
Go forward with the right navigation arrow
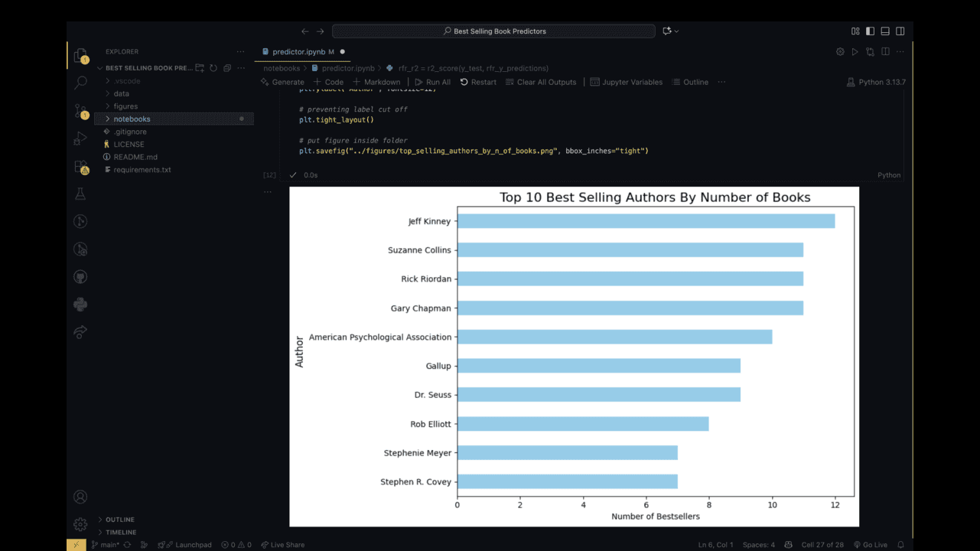point(321,31)
